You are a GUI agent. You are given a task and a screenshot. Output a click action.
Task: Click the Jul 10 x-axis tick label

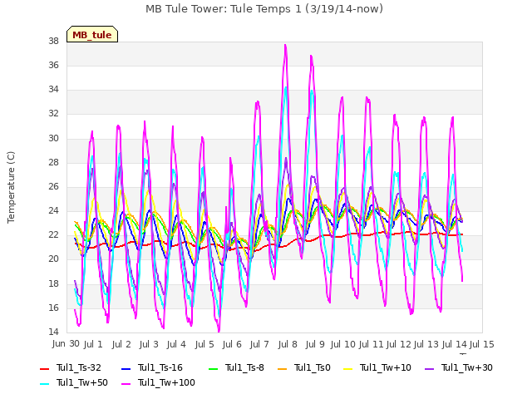[342, 344]
